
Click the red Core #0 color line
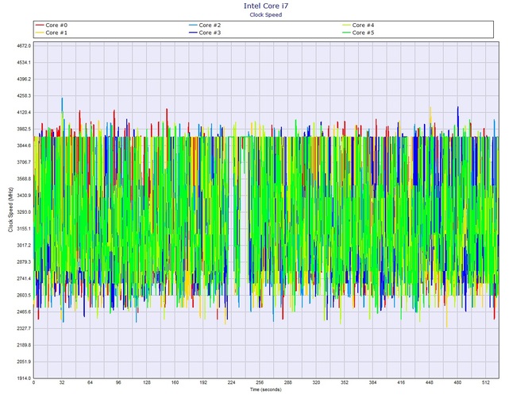(x=40, y=25)
